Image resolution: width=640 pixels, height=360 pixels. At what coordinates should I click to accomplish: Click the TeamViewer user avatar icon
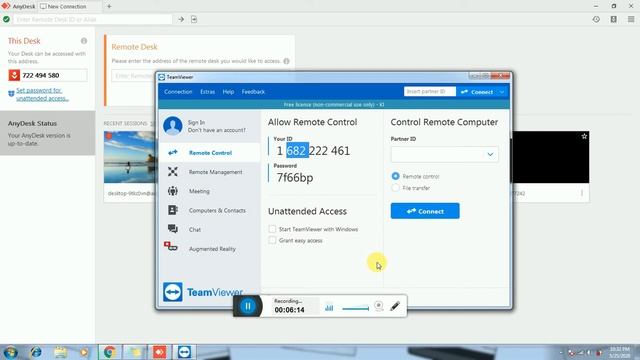coord(173,126)
